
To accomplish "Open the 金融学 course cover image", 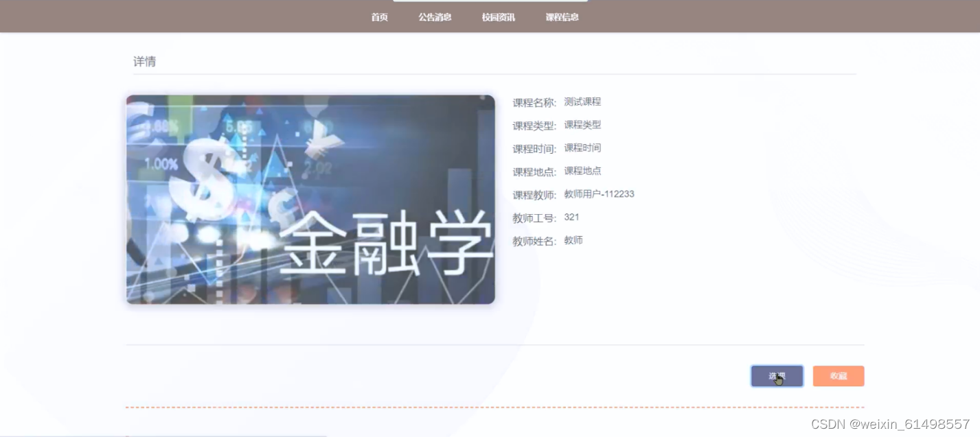I will coord(310,200).
